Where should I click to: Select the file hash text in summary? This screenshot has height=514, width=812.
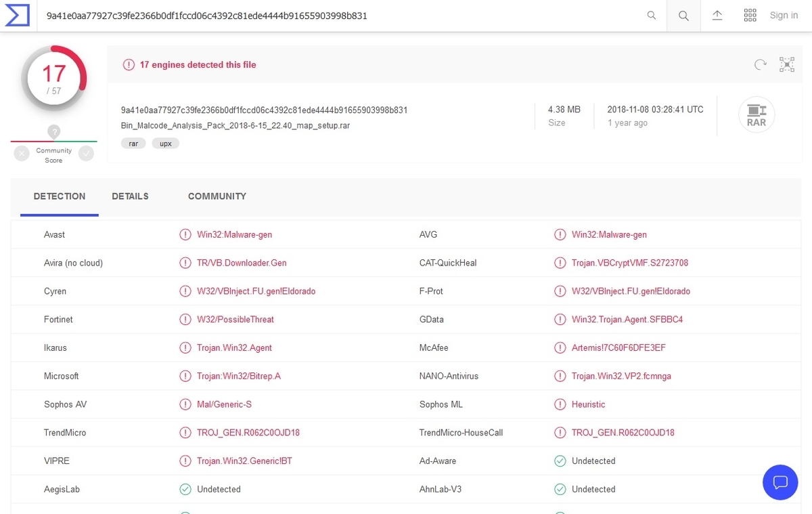265,110
